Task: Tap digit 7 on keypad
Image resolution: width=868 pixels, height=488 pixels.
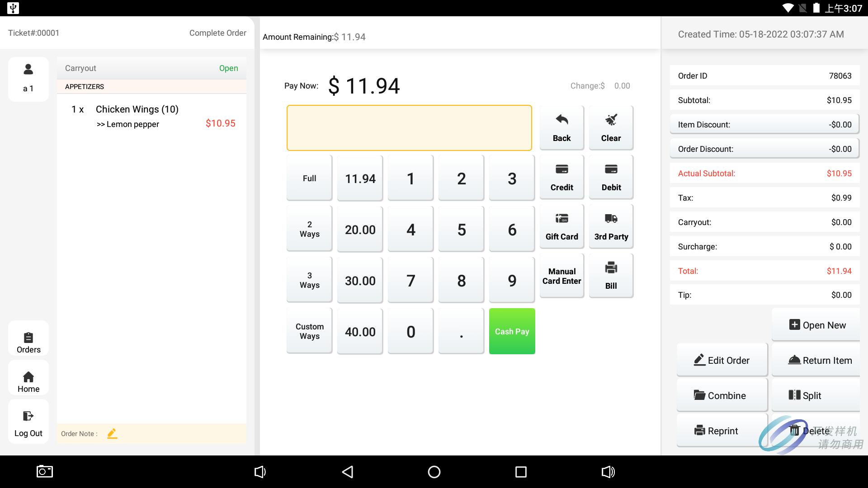Action: [x=410, y=280]
